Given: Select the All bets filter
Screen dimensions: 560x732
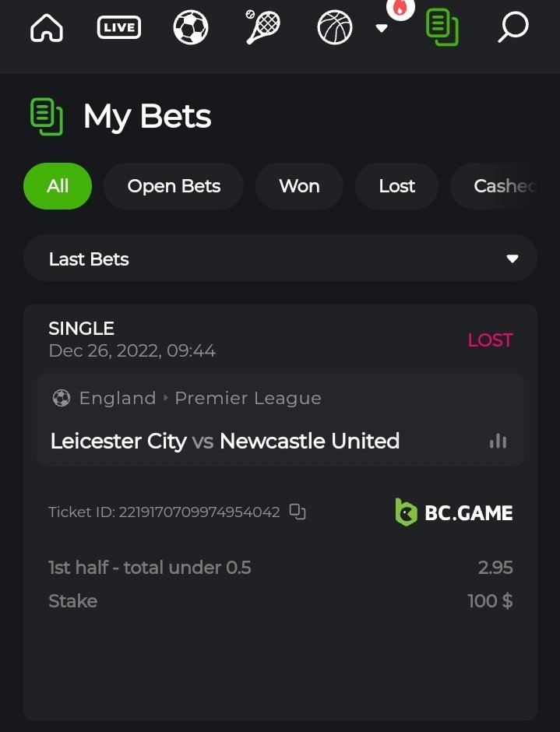Looking at the screenshot, I should coord(58,186).
